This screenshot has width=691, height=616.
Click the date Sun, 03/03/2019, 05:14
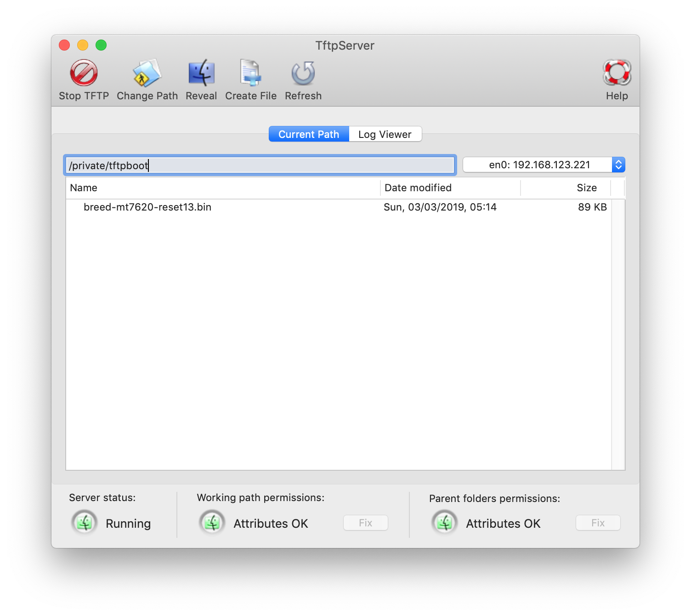click(x=440, y=207)
